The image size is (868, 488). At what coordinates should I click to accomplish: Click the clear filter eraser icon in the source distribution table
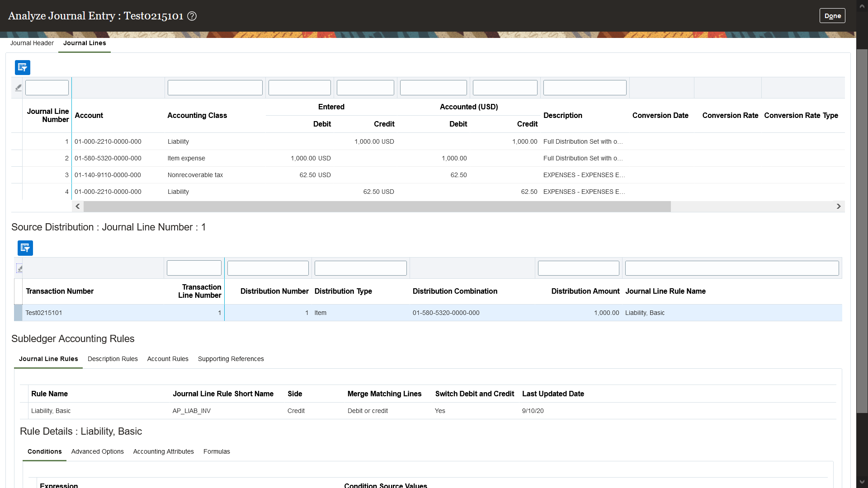coord(19,268)
